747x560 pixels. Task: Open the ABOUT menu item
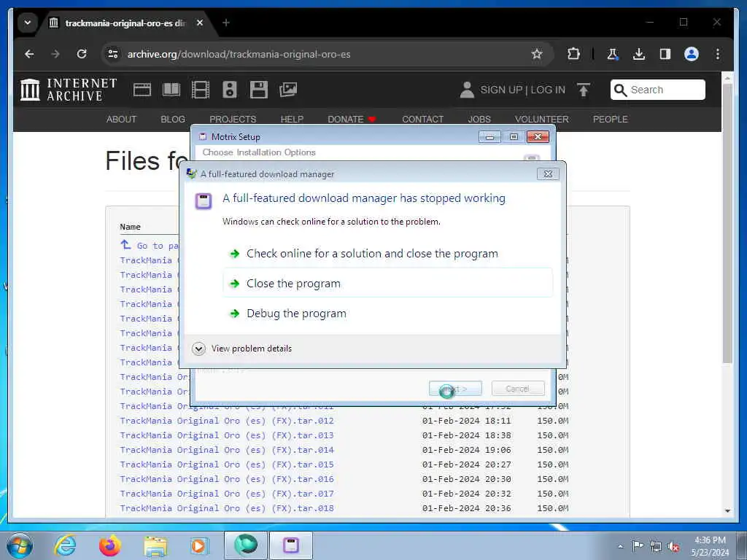tap(121, 119)
